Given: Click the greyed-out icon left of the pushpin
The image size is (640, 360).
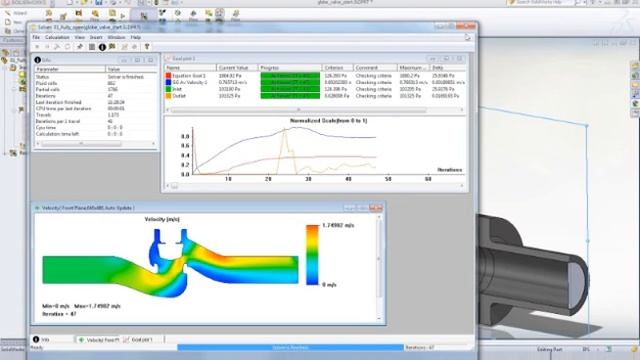Looking at the screenshot, I should click(68, 47).
